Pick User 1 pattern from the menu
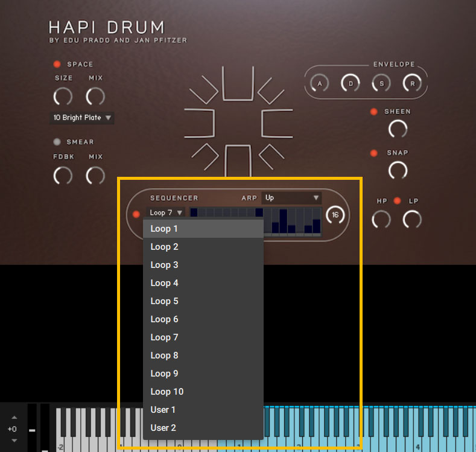The image size is (476, 452). point(203,410)
